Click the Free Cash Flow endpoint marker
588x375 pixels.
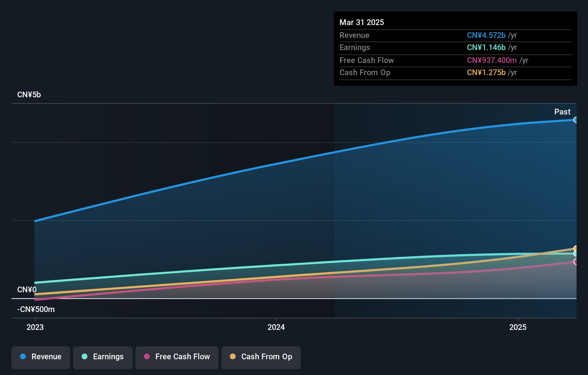[575, 262]
